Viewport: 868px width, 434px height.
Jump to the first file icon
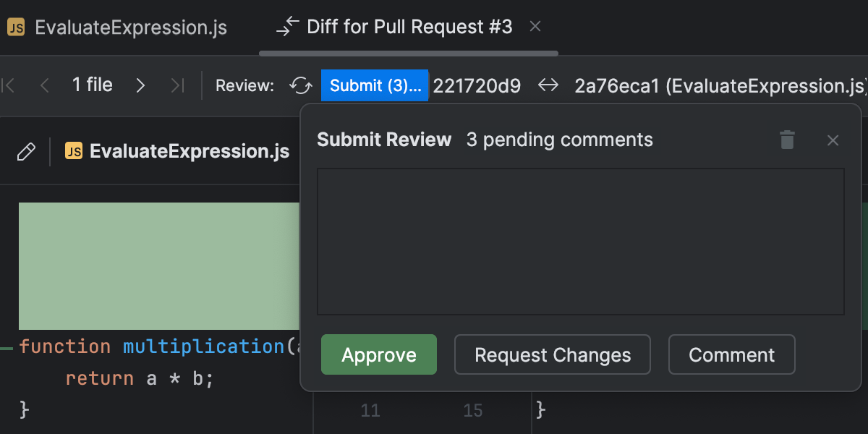click(9, 85)
